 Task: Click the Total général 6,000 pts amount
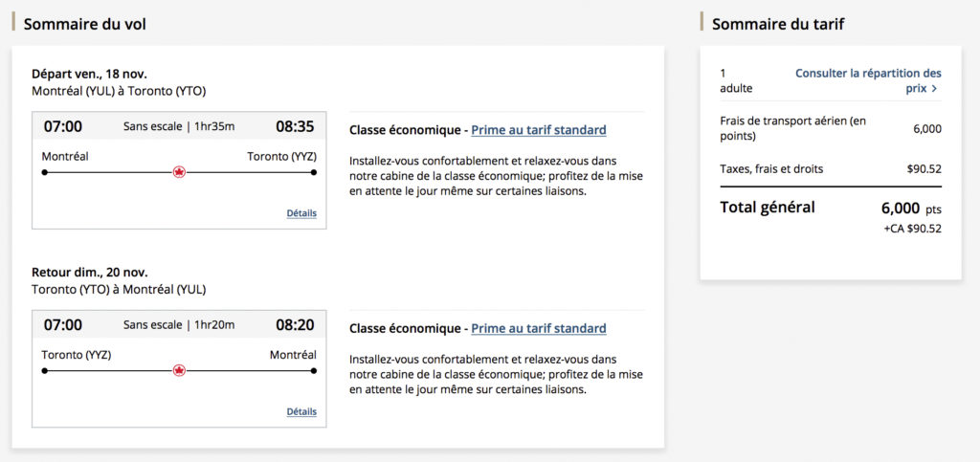coord(910,208)
